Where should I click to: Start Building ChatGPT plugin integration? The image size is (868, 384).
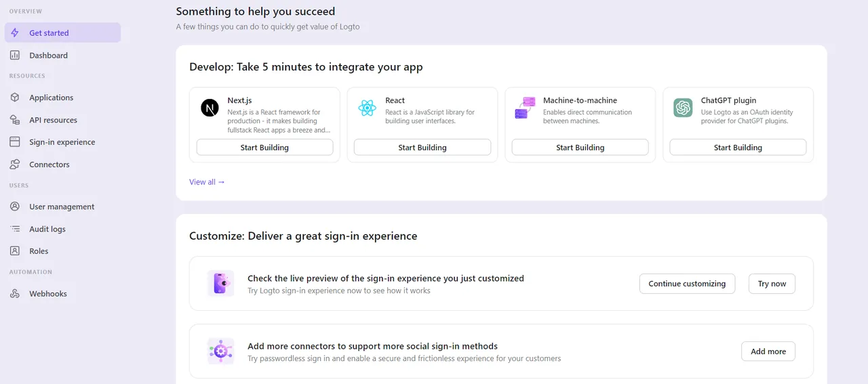click(738, 148)
